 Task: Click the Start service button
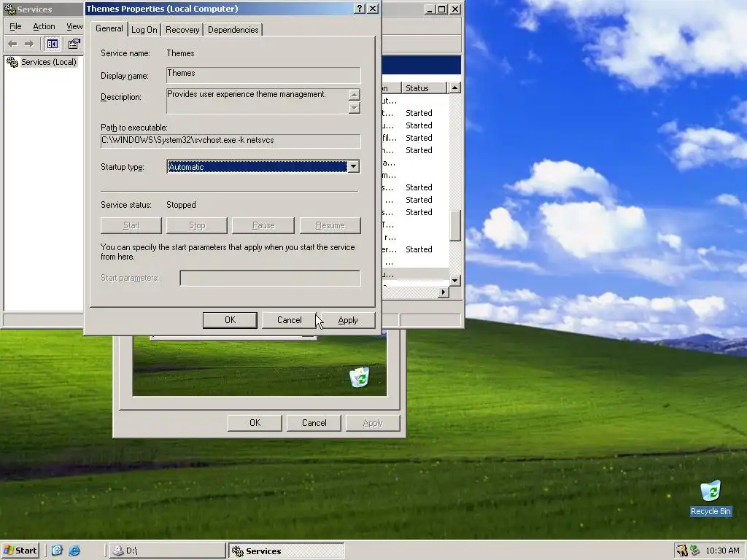(131, 225)
